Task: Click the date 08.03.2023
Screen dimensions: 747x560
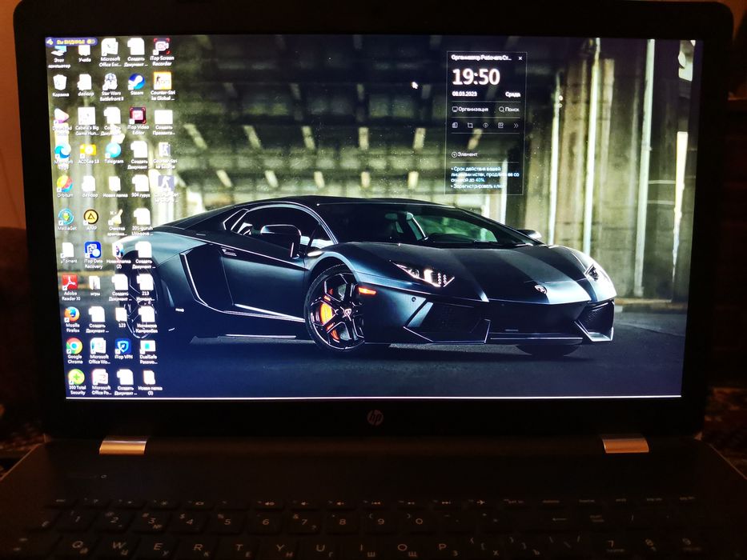Action: [464, 94]
